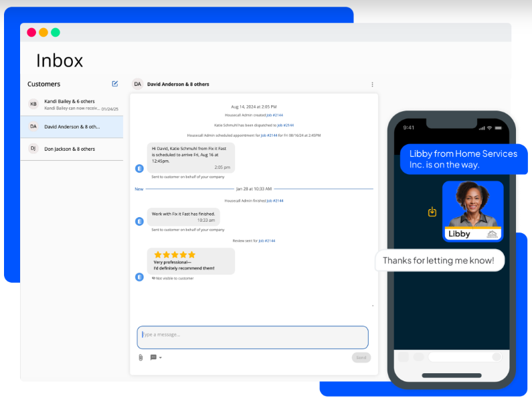This screenshot has height=402, width=532.
Task: Click the green maximize window dot
Action: [56, 32]
